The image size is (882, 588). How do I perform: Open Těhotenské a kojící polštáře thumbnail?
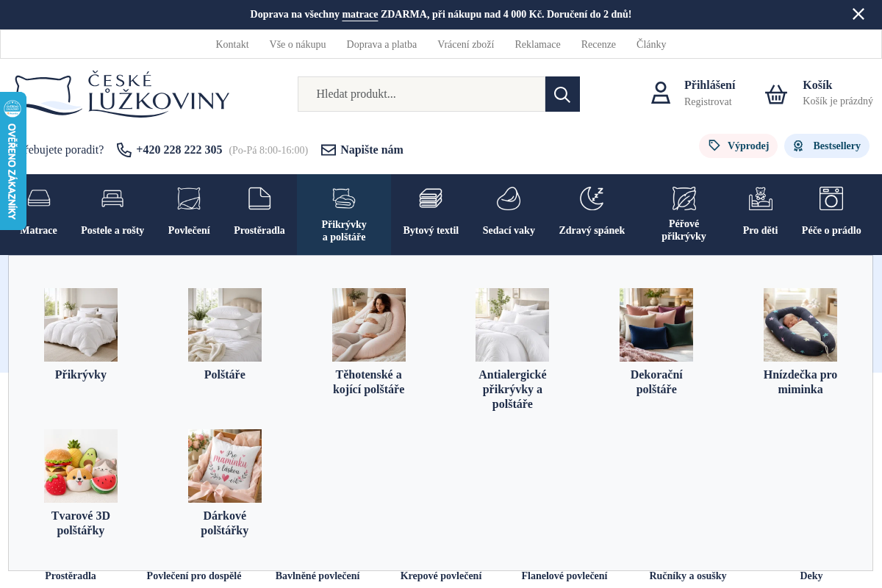click(x=369, y=325)
